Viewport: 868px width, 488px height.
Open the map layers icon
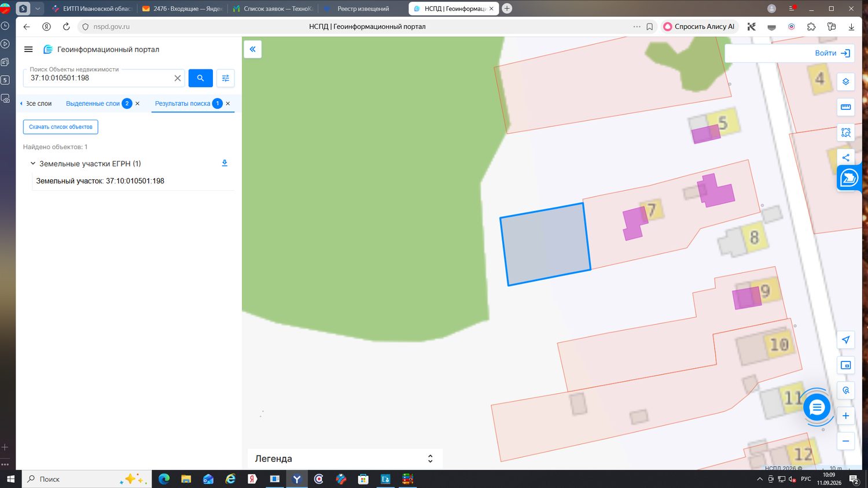(x=845, y=82)
